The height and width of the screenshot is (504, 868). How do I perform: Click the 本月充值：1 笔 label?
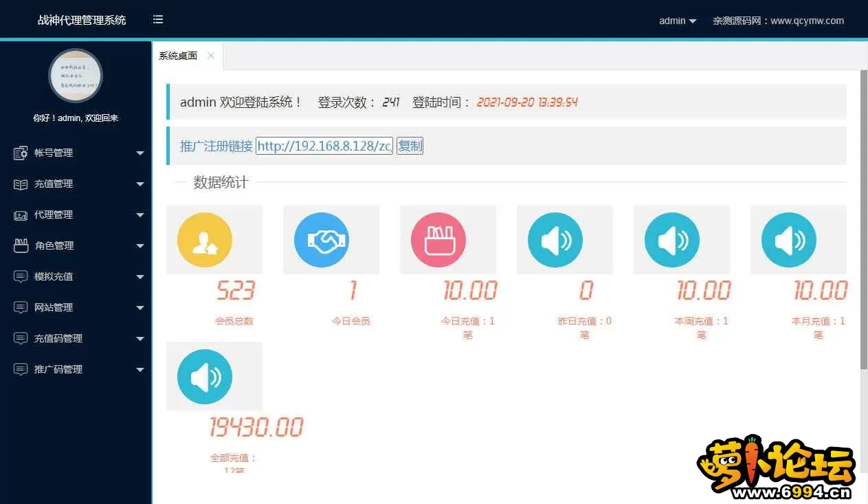click(x=819, y=328)
